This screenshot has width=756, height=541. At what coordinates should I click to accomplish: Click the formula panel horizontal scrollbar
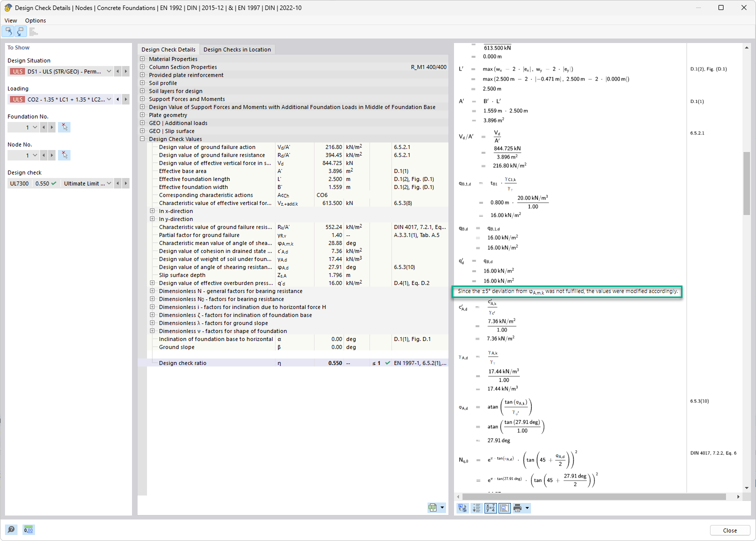[x=594, y=496]
